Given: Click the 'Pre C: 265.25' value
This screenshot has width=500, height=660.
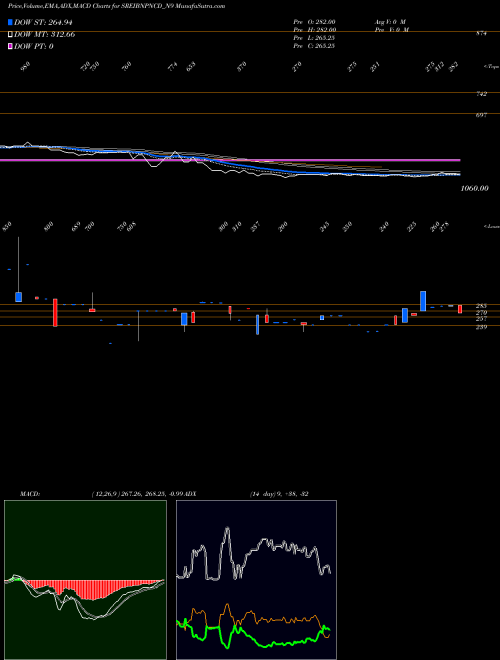Looking at the screenshot, I should click(x=314, y=46).
